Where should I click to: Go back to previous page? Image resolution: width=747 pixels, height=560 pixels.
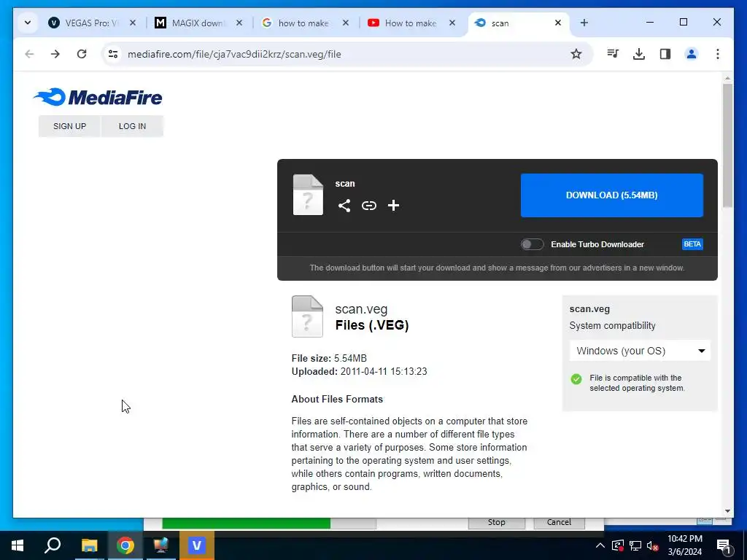(x=29, y=54)
